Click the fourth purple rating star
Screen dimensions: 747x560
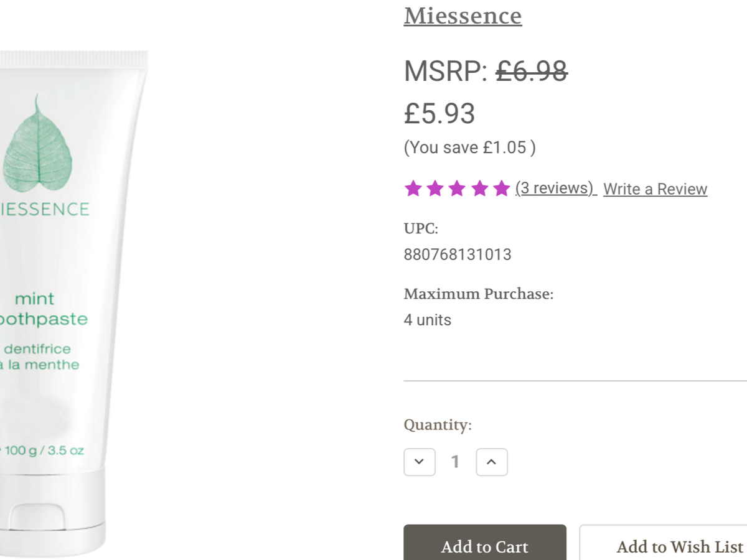coord(479,189)
